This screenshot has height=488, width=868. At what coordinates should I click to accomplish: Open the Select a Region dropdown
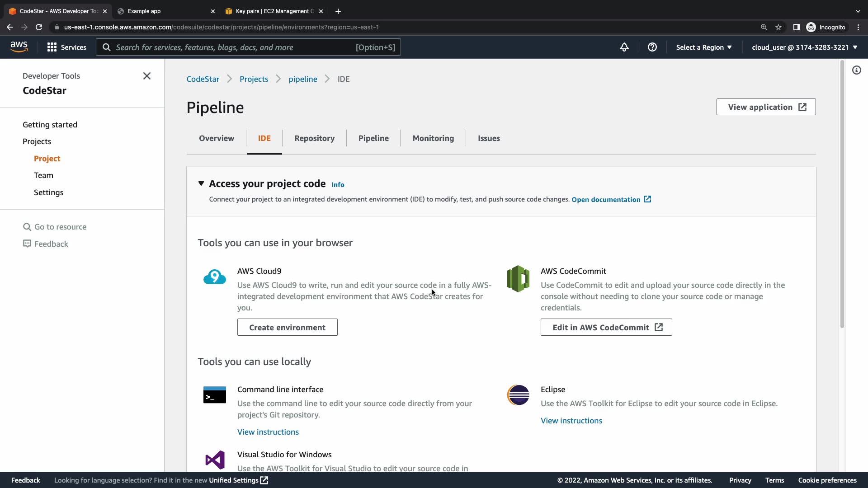703,47
